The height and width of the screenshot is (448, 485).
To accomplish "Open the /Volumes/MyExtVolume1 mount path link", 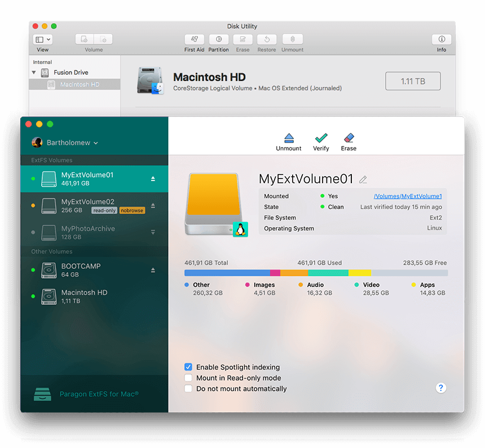I will [408, 196].
